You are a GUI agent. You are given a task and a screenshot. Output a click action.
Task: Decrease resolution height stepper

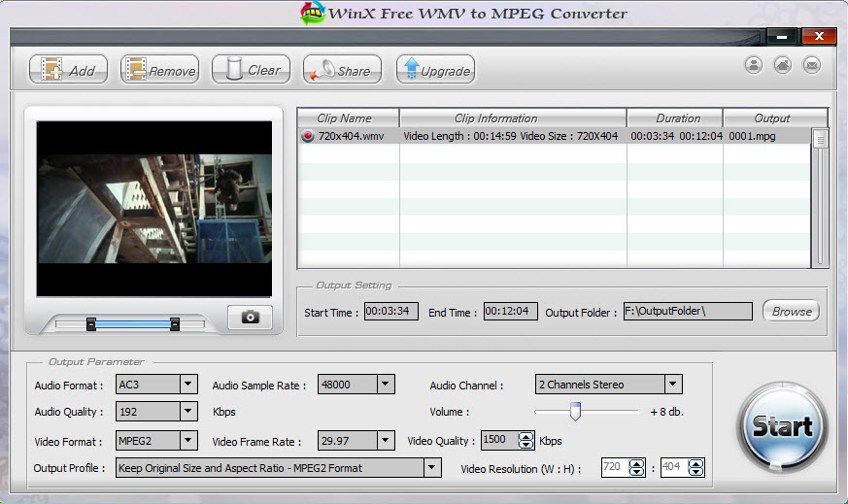[x=696, y=472]
